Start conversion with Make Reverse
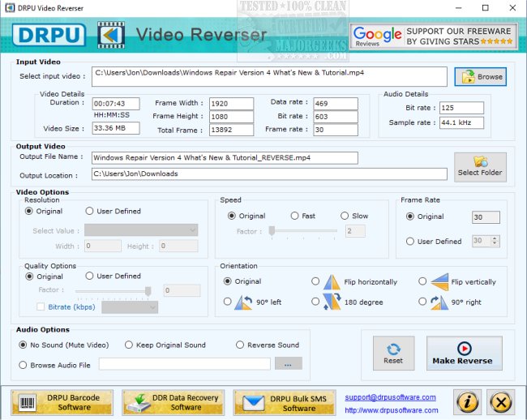This screenshot has width=527, height=420. pyautogui.click(x=464, y=354)
